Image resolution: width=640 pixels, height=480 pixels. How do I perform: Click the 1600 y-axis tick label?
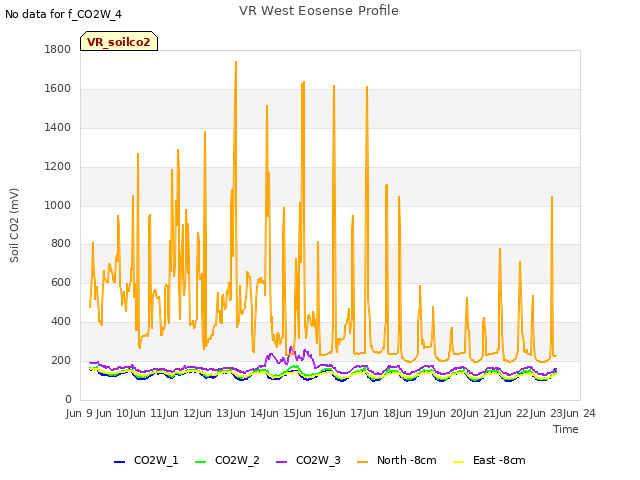tap(58, 89)
